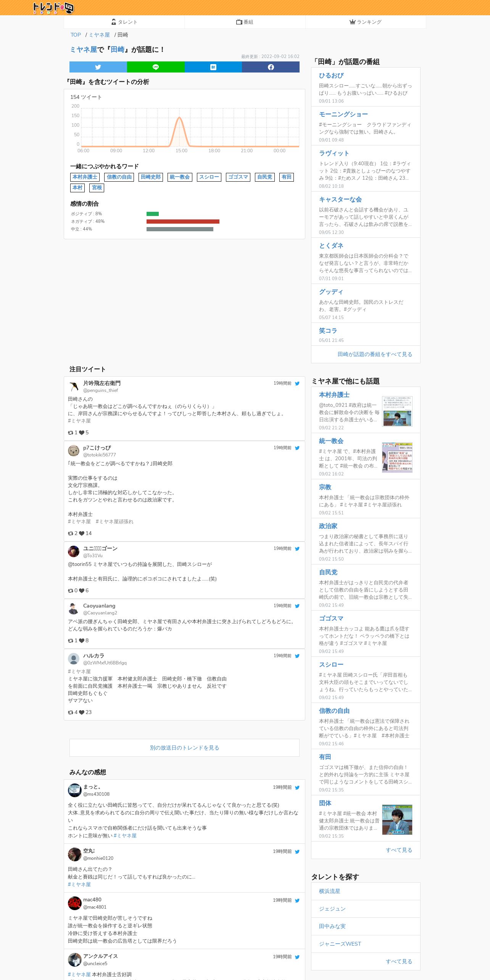The image size is (490, 980).
Task: Click すべて見る under ミヤネ屋 topics
Action: point(399,850)
